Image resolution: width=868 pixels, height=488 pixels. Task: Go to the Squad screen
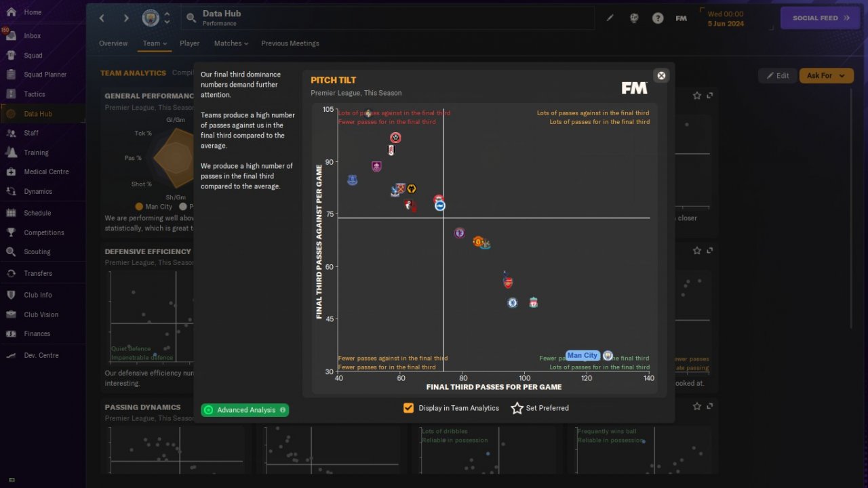click(33, 56)
